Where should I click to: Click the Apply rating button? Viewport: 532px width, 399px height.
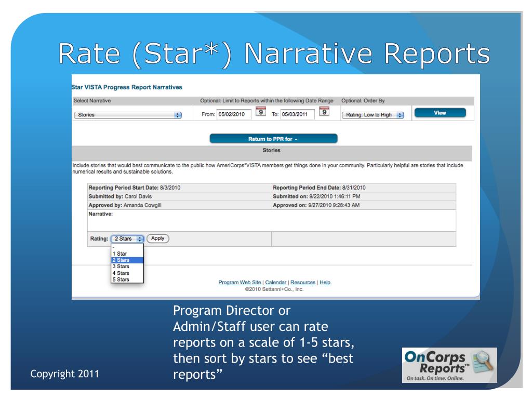pyautogui.click(x=158, y=238)
